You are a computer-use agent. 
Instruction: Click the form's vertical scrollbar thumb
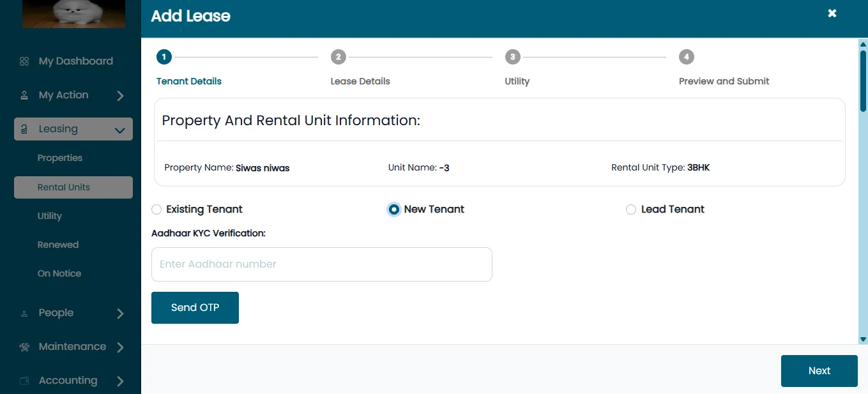(864, 80)
